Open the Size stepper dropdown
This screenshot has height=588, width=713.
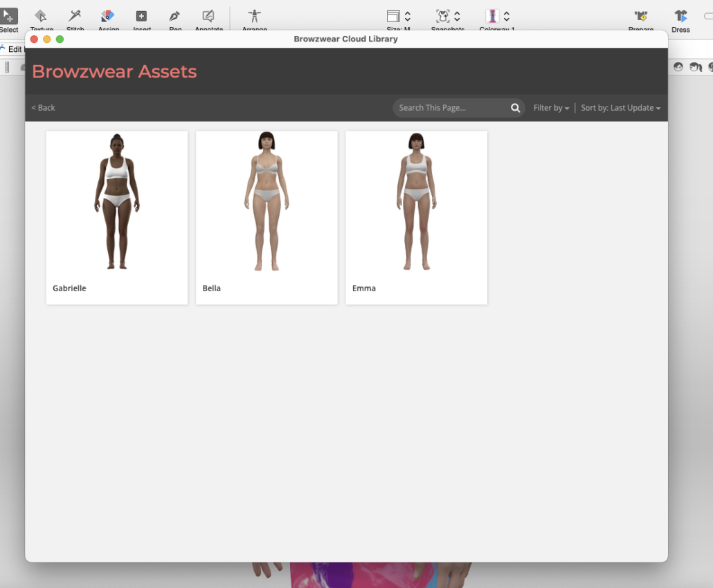(408, 17)
